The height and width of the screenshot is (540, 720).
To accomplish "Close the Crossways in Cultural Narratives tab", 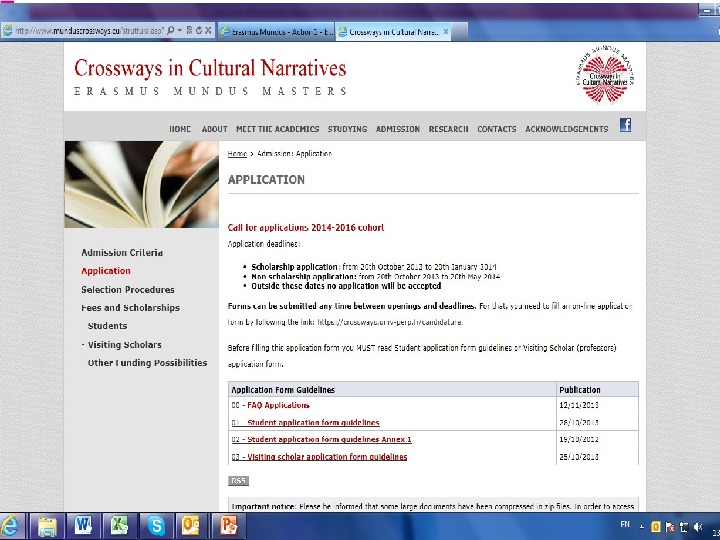I will [x=445, y=32].
